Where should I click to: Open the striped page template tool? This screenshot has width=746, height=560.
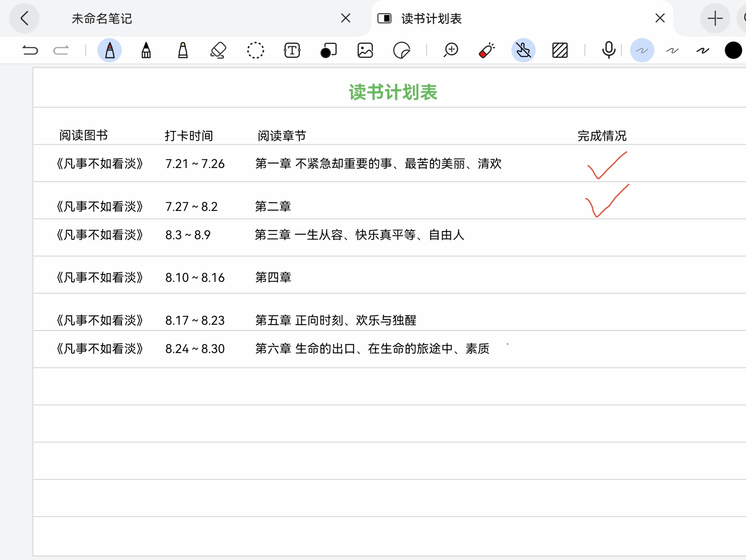coord(560,50)
